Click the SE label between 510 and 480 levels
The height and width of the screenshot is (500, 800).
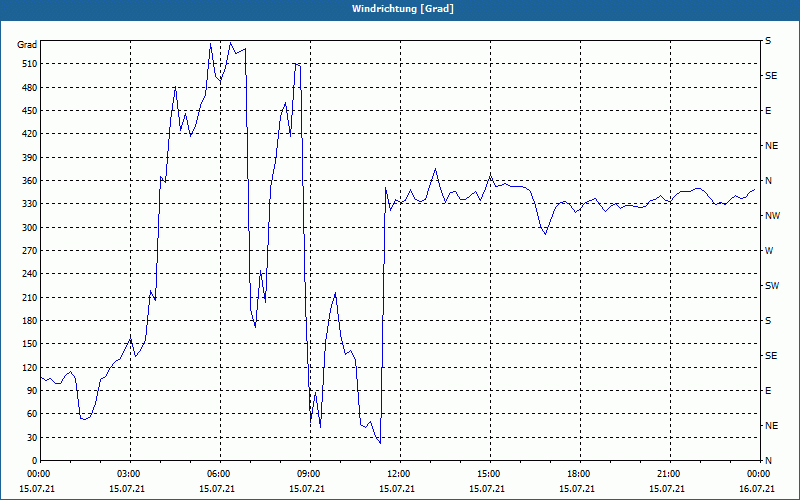[771, 76]
